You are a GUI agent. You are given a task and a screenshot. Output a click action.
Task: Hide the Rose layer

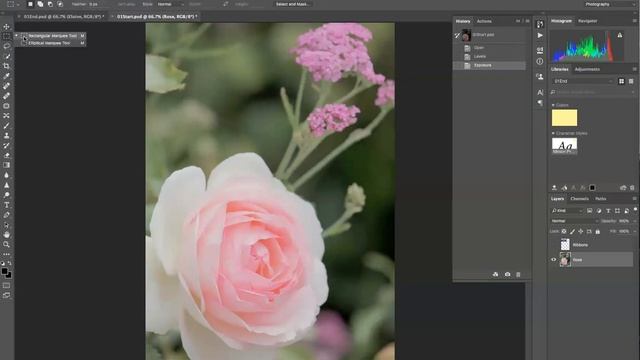pyautogui.click(x=554, y=260)
